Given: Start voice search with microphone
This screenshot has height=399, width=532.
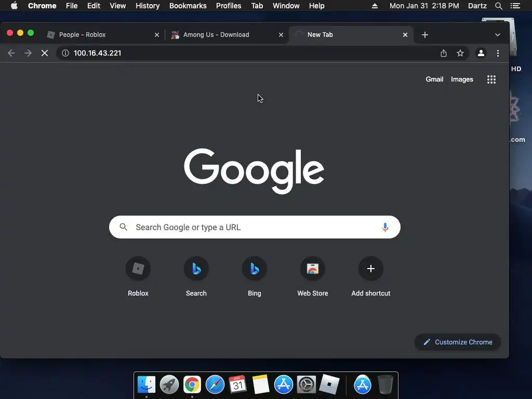Looking at the screenshot, I should (385, 227).
